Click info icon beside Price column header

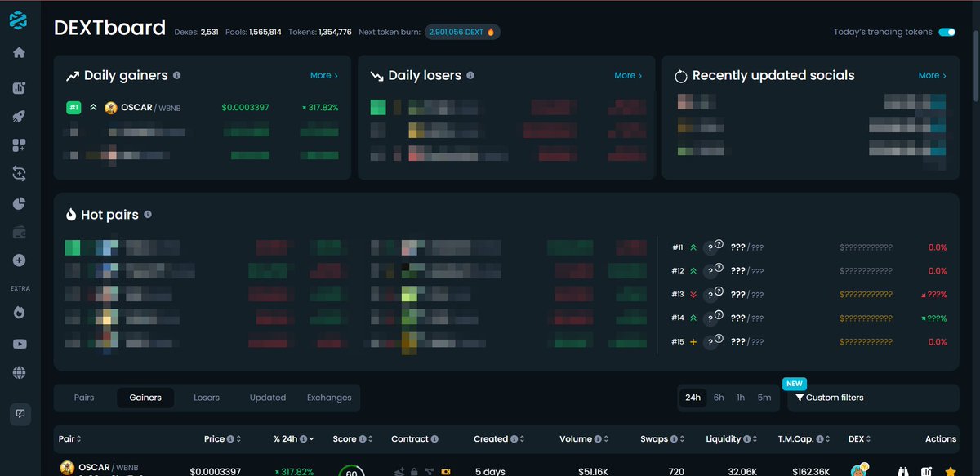coord(230,439)
